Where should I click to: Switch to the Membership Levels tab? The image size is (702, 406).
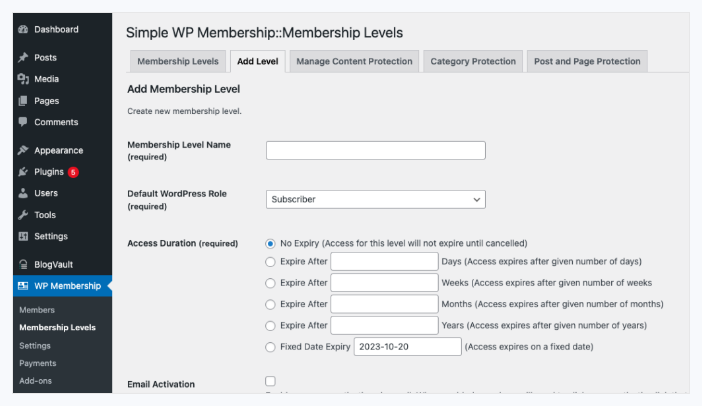pyautogui.click(x=178, y=61)
